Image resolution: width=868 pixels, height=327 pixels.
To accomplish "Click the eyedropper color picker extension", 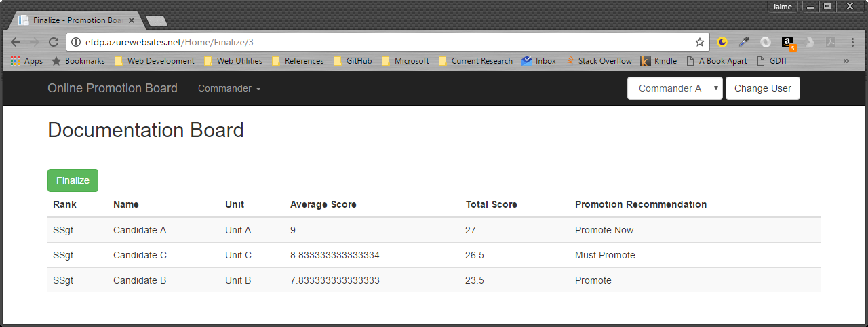I will point(744,42).
